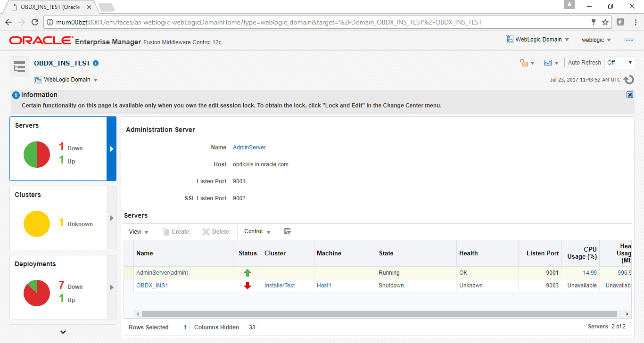Show more summary panels with down chevron

[x=63, y=332]
